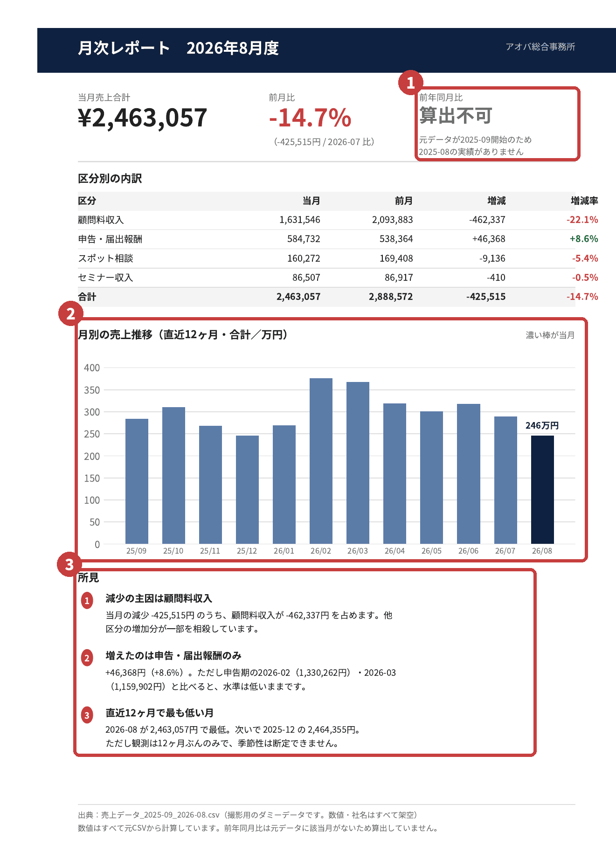Screen dimensions: 616x846
Task: Click the 月別の売上推移 chart heading
Action: (x=183, y=335)
